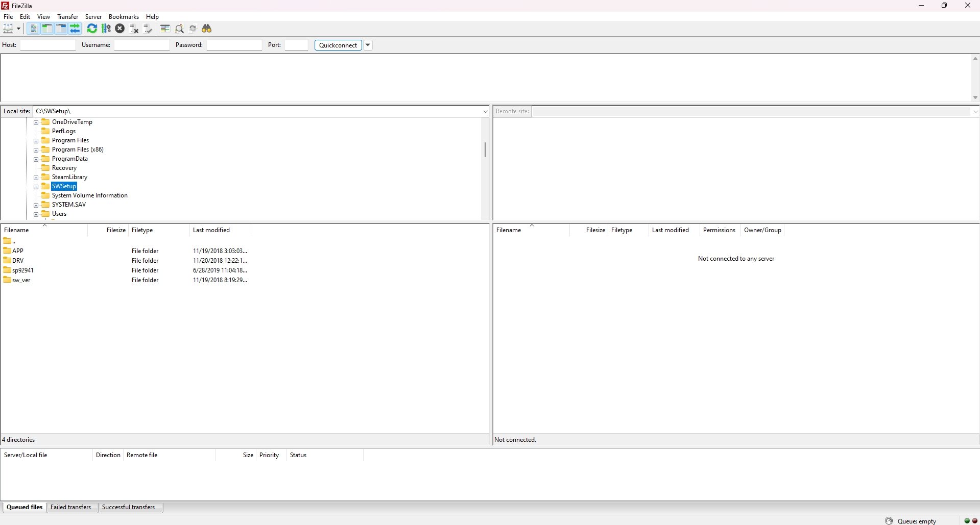
Task: Expand SWSetup folder node
Action: (36, 187)
